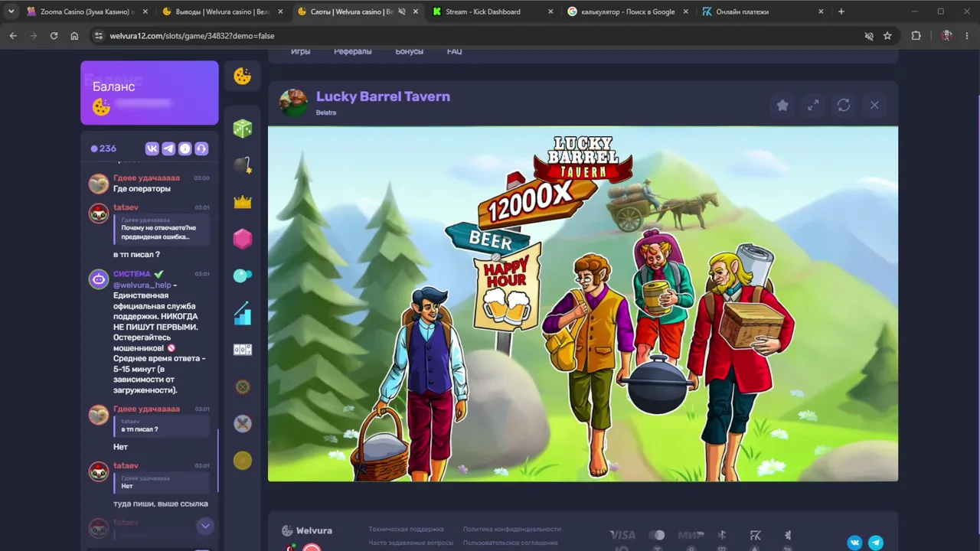Close the Stream - Kick Dashboard tab

click(550, 11)
